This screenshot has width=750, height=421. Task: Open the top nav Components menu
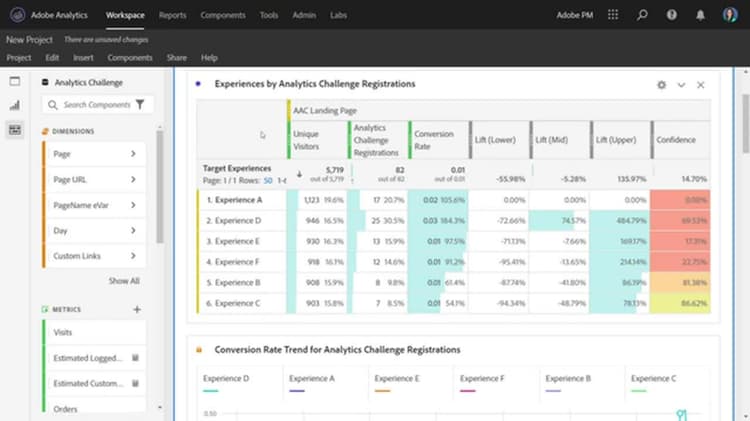223,15
